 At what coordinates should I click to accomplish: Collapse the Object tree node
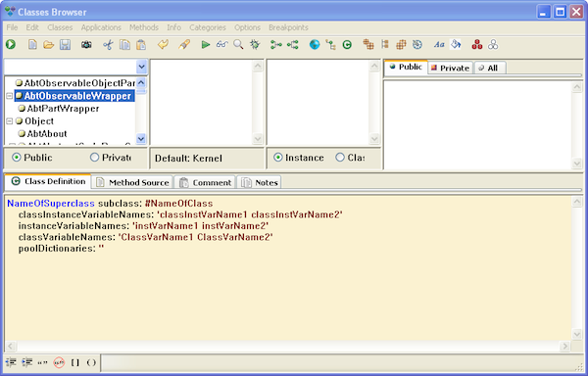coord(10,121)
